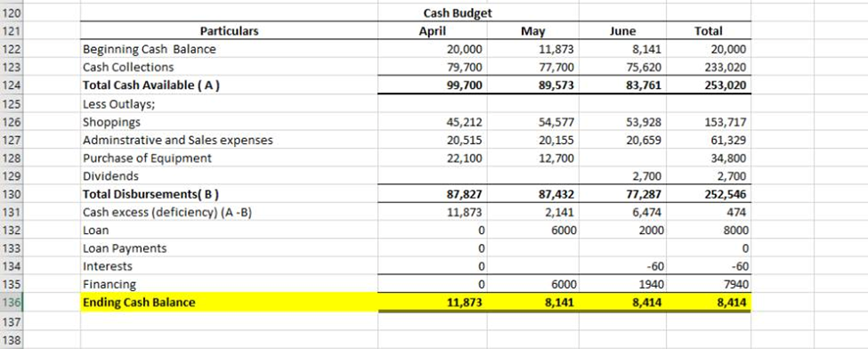
Task: Select the 'Loan Payments' label cell
Action: (x=229, y=248)
